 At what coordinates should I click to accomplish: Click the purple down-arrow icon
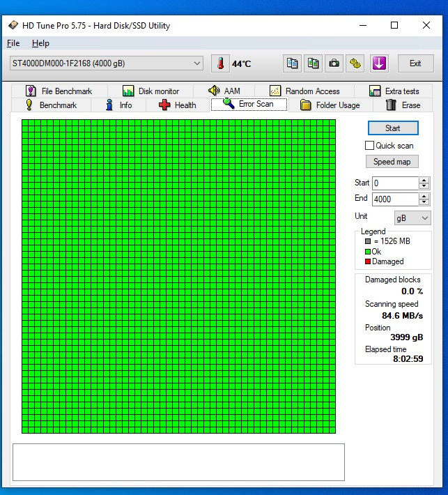point(379,63)
